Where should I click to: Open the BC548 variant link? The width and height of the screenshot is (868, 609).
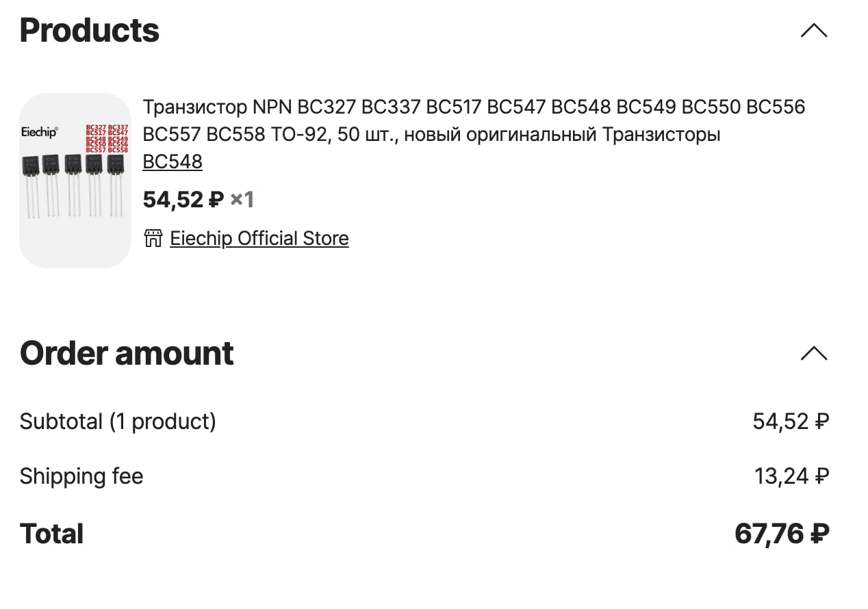(173, 161)
